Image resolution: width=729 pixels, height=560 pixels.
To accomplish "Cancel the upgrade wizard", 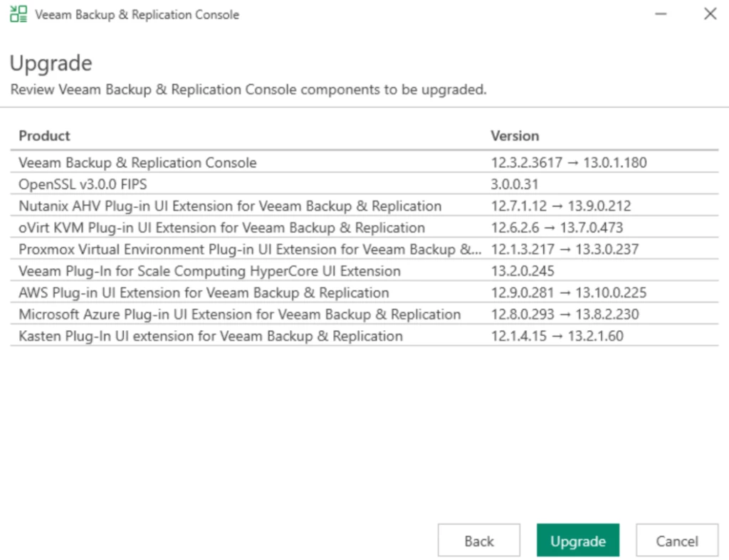I will click(x=676, y=541).
